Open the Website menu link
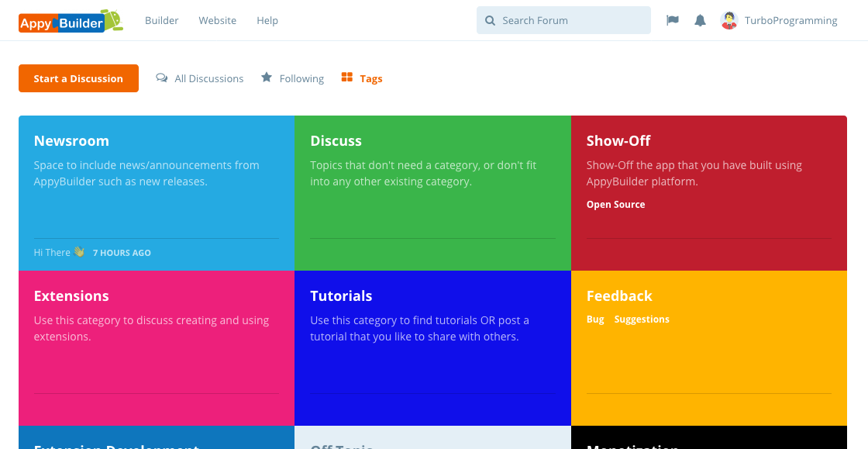868x449 pixels. (218, 20)
